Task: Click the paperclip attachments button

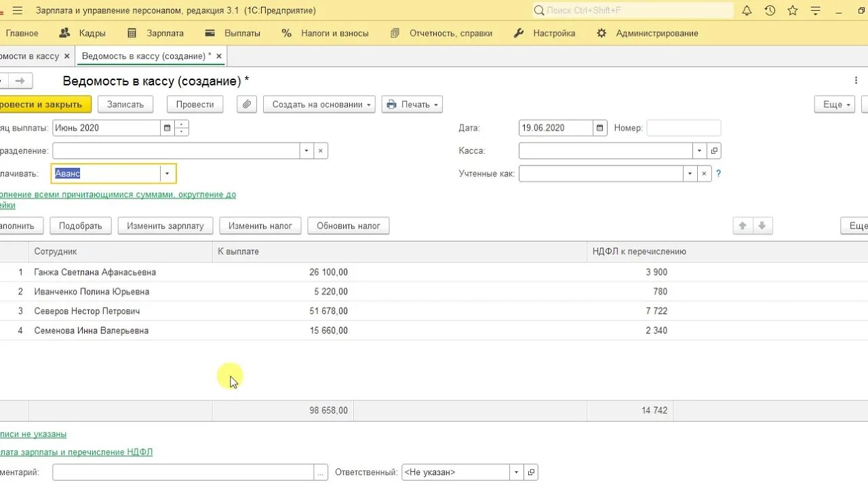Action: coord(247,104)
